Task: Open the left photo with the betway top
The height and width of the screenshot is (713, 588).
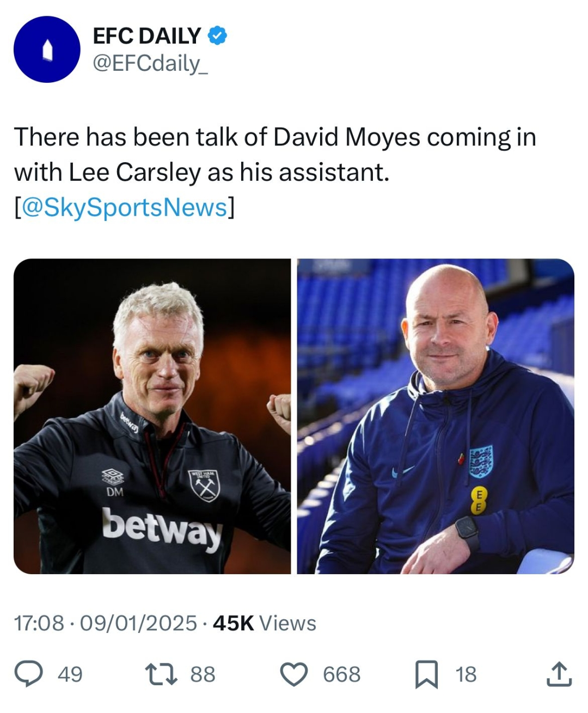Action: 152,416
